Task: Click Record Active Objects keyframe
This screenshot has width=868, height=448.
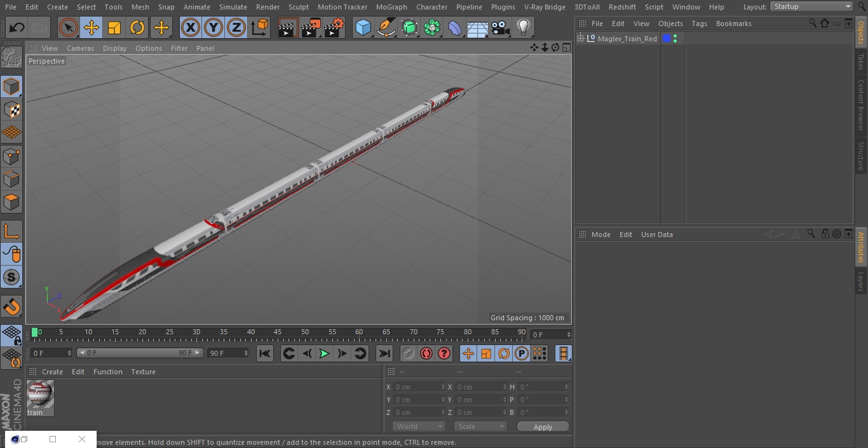Action: pos(409,353)
